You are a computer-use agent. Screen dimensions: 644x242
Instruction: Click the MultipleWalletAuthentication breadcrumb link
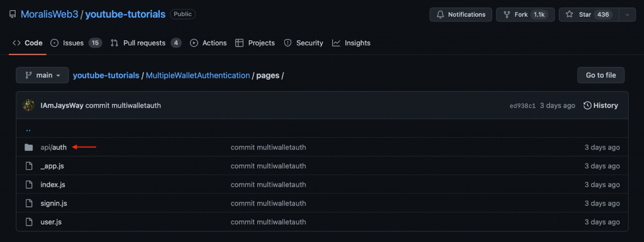pos(197,75)
